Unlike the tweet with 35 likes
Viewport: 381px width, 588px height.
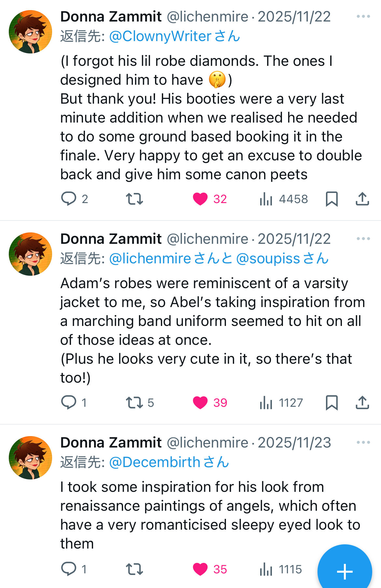click(x=200, y=569)
